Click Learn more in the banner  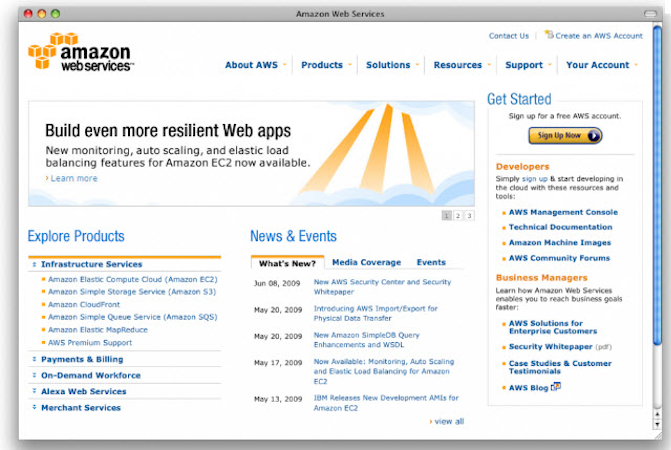pos(74,178)
